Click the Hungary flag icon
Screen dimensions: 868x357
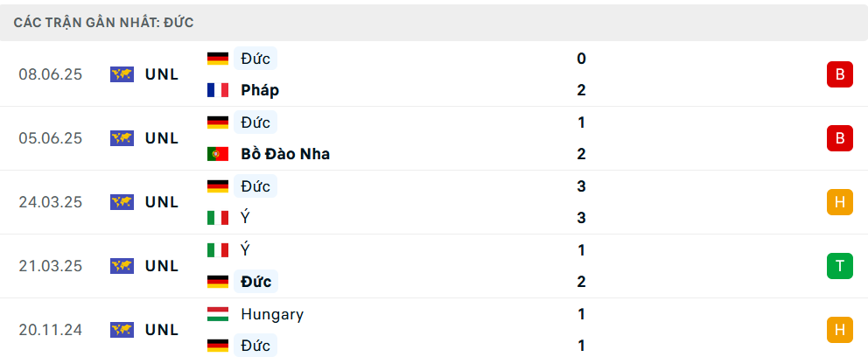pos(217,314)
